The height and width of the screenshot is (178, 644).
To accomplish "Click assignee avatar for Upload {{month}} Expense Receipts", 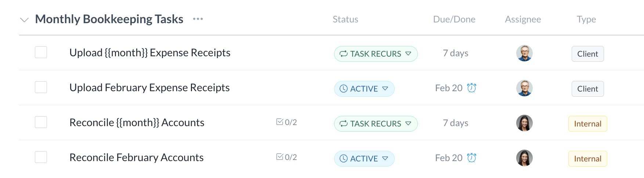I will (524, 53).
